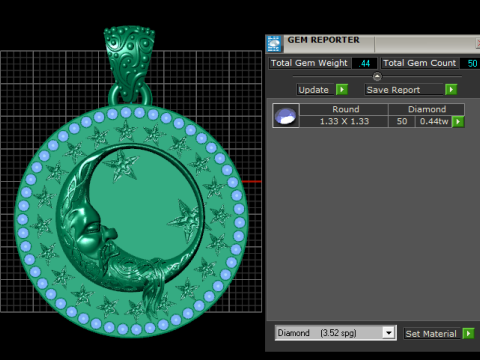Viewport: 480px width, 360px height.
Task: Close the Gem Reporter panel
Action: (x=478, y=43)
